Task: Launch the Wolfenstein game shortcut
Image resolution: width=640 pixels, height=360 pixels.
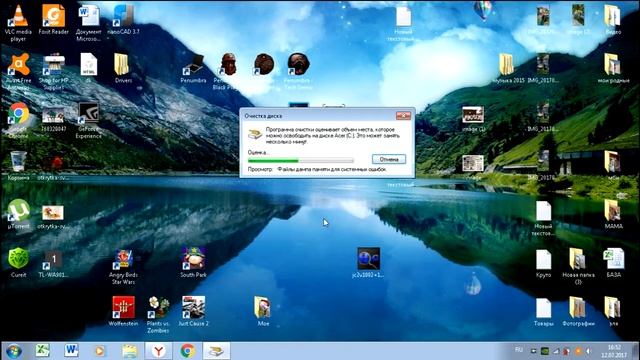Action: coord(123,311)
